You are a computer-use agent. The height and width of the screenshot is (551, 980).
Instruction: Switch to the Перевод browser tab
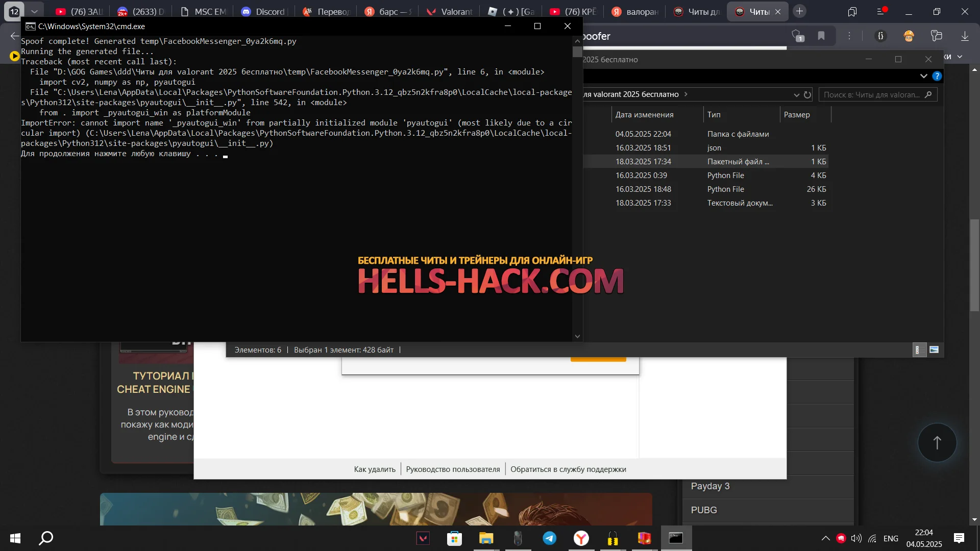coord(326,11)
